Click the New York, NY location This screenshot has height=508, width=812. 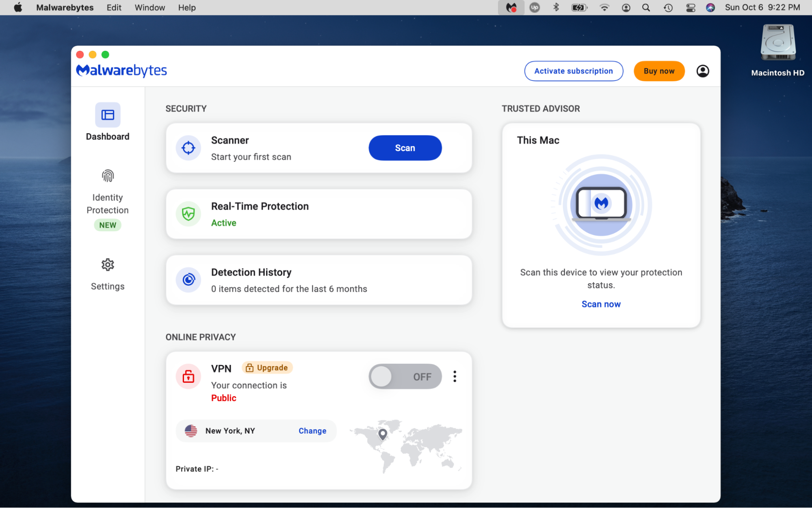coord(230,431)
